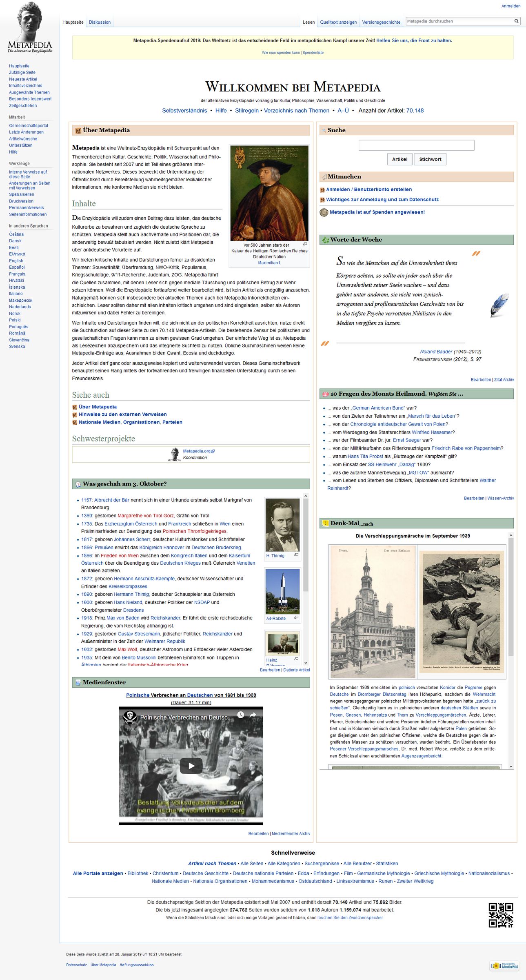The height and width of the screenshot is (980, 526).
Task: Click löschen Sie den Zwischenspeicher link
Action: click(x=350, y=918)
